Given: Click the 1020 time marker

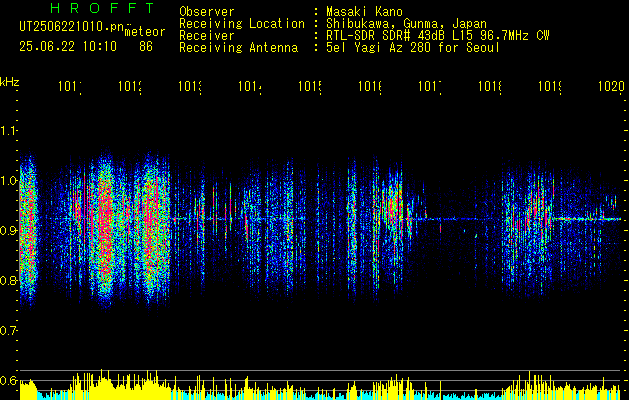Looking at the screenshot, I should pos(611,86).
